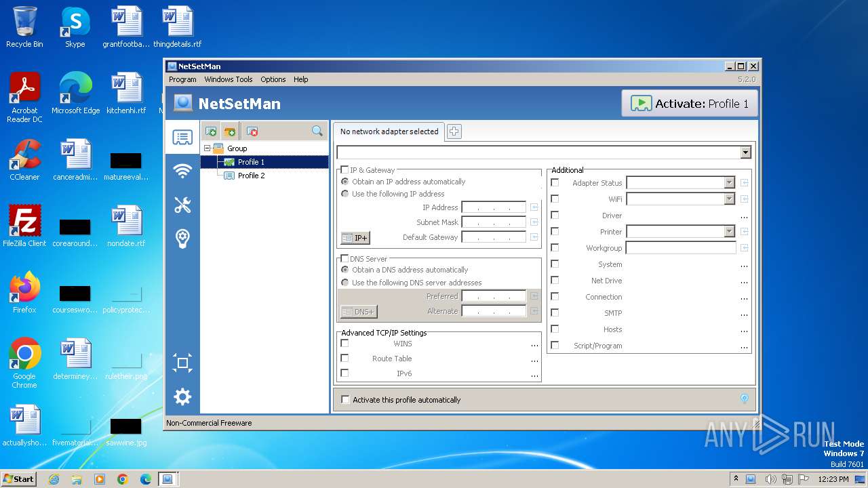
Task: Open the Windows Tools menu
Action: click(229, 79)
